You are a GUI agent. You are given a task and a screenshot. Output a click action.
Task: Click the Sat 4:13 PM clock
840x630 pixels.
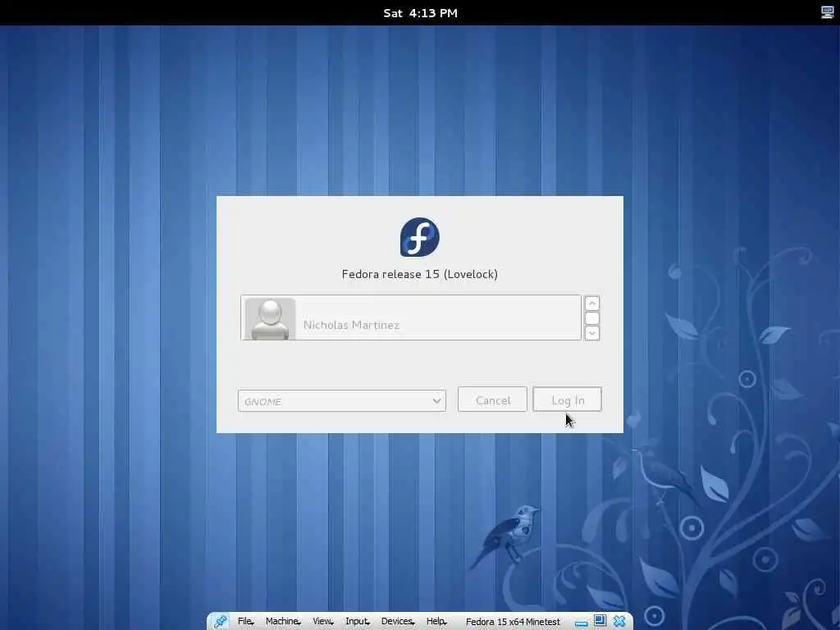(x=420, y=13)
